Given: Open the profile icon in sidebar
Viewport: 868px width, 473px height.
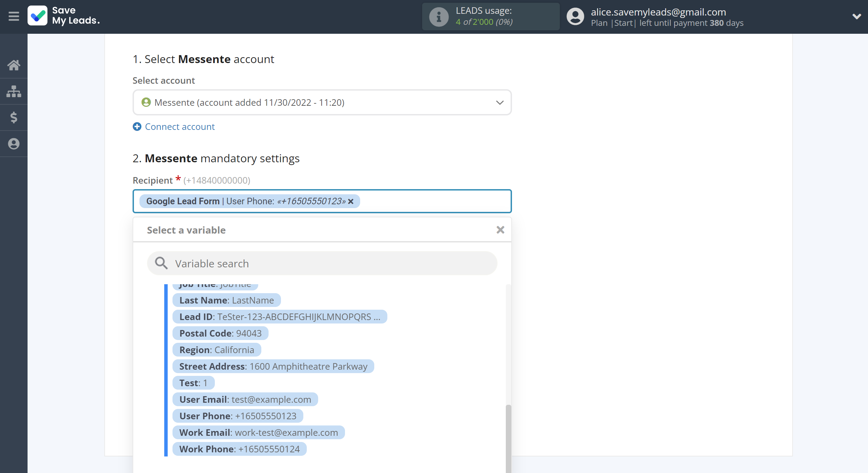Looking at the screenshot, I should click(14, 144).
